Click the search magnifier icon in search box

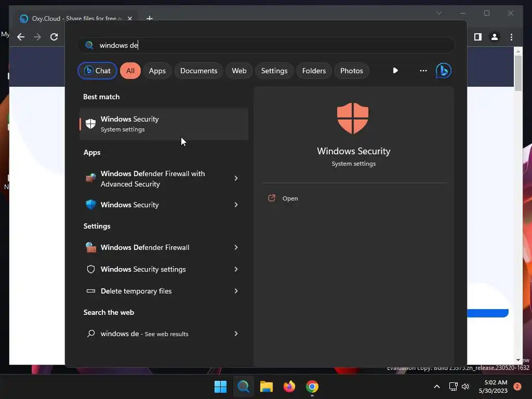[x=89, y=45]
